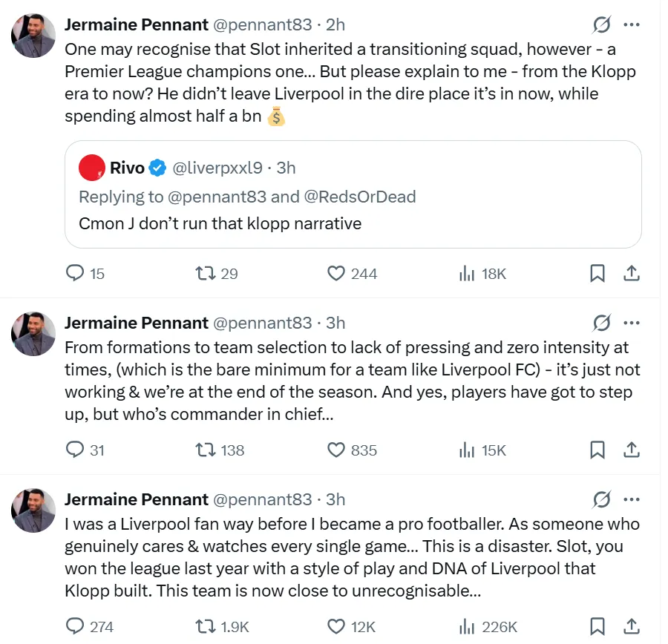Open more options on first tweet
Viewport: 668px width, 644px height.
(632, 24)
